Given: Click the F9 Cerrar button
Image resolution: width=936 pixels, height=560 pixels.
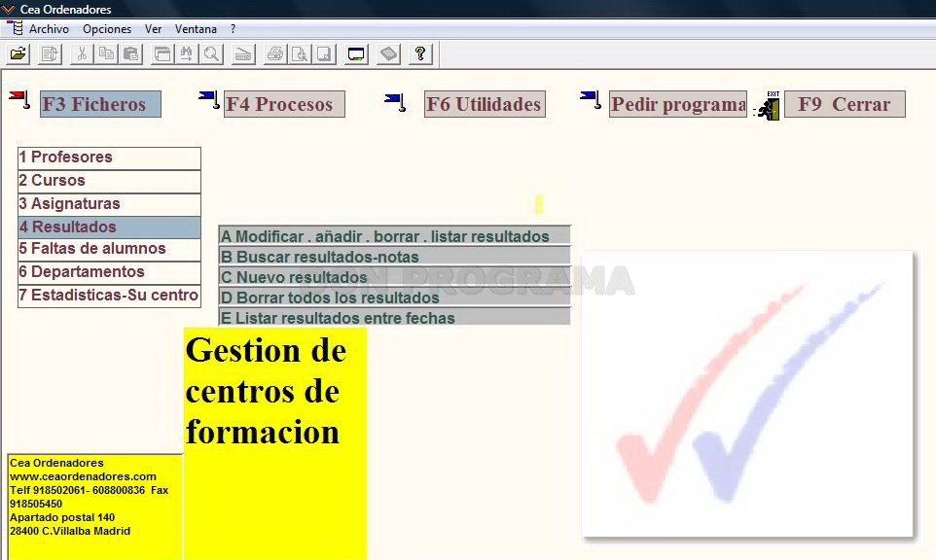Looking at the screenshot, I should tap(845, 104).
